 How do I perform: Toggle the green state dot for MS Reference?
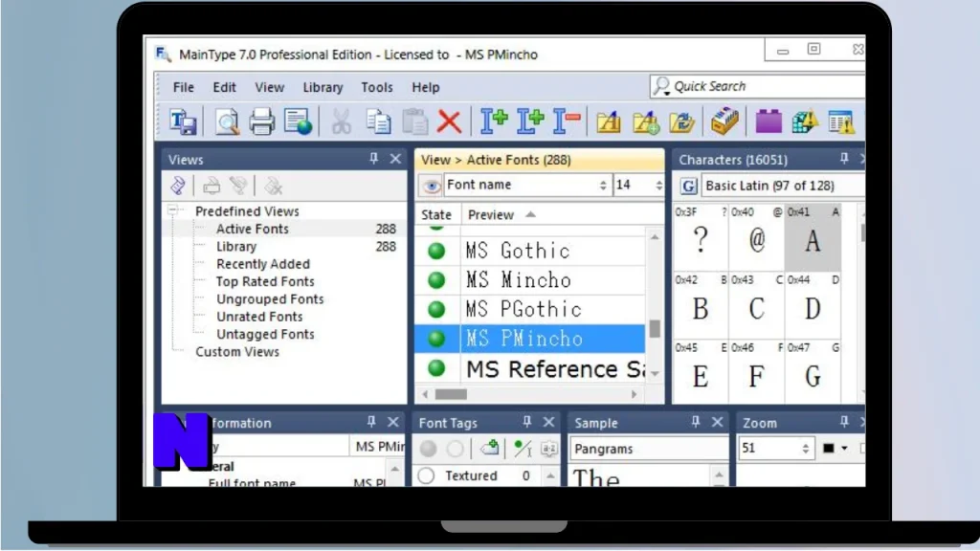(436, 368)
